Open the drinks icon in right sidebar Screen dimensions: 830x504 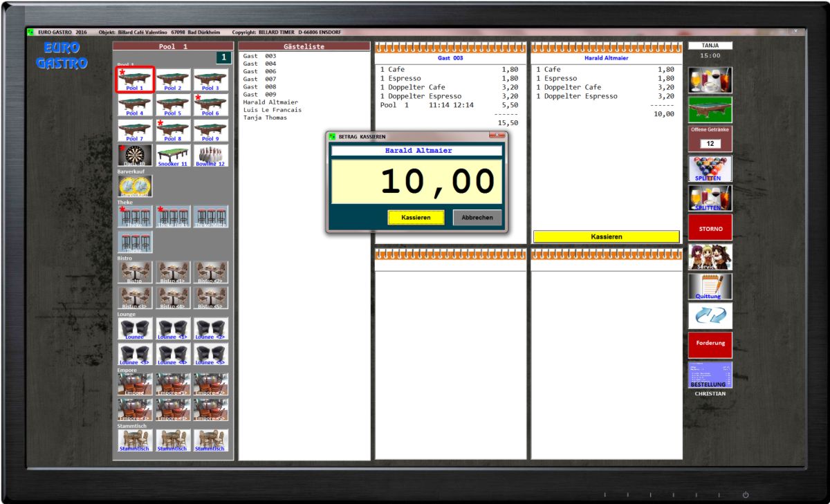710,80
